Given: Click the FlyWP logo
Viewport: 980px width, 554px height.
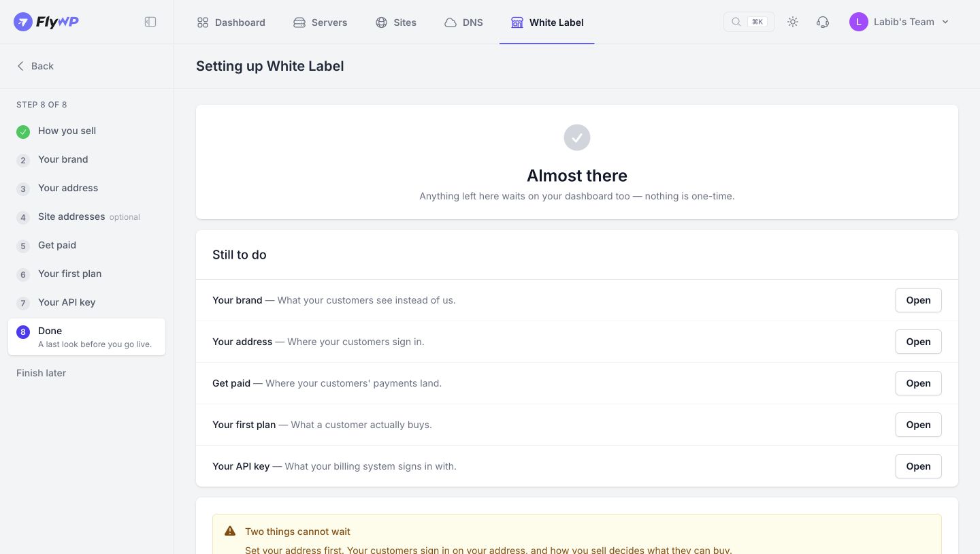Looking at the screenshot, I should [x=46, y=22].
